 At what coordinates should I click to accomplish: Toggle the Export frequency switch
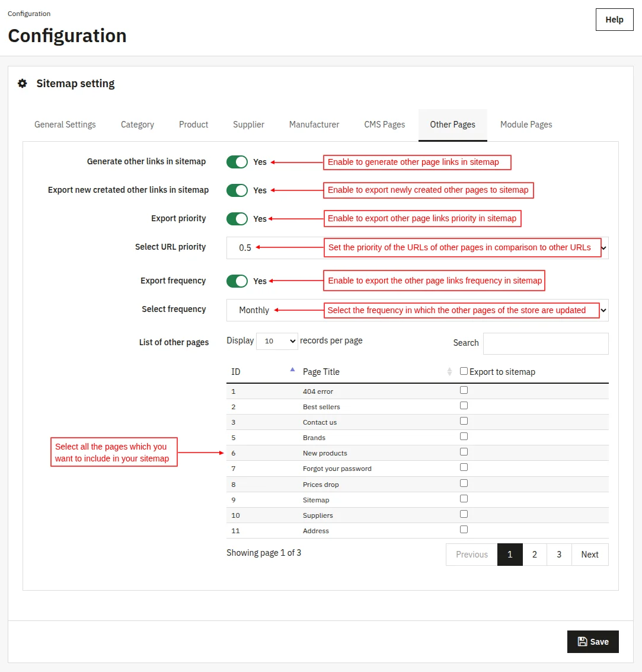tap(237, 281)
